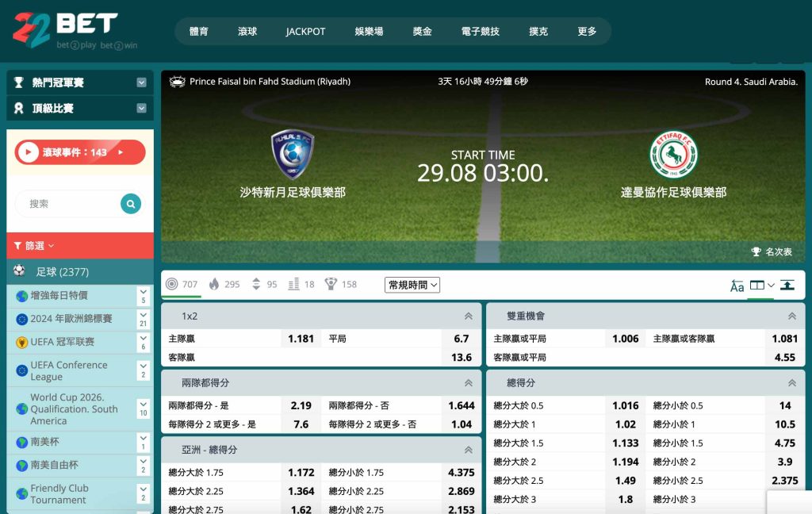Viewport: 812px width, 514px height.
Task: Open UEFA Conference League entry
Action: [x=69, y=371]
